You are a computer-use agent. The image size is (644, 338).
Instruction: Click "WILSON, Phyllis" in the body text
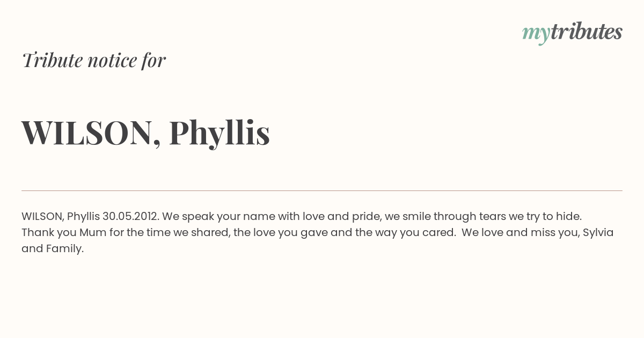coord(61,217)
